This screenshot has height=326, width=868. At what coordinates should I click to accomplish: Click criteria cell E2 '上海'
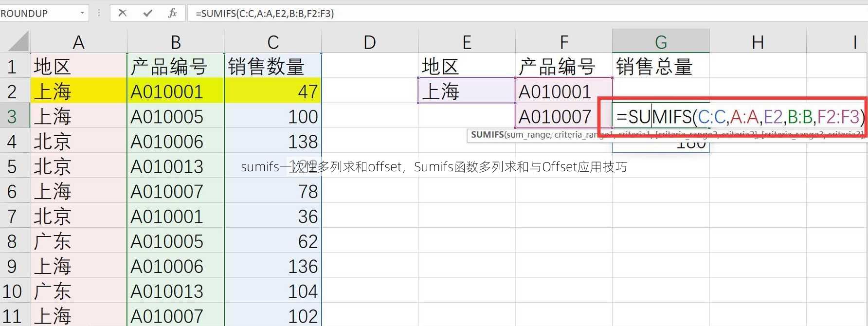pyautogui.click(x=467, y=91)
